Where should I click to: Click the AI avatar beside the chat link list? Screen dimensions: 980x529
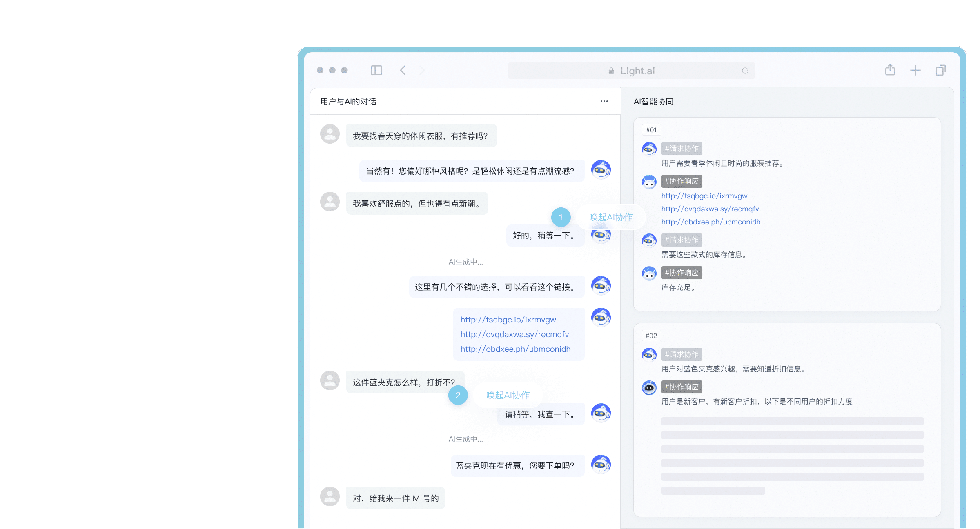click(601, 318)
